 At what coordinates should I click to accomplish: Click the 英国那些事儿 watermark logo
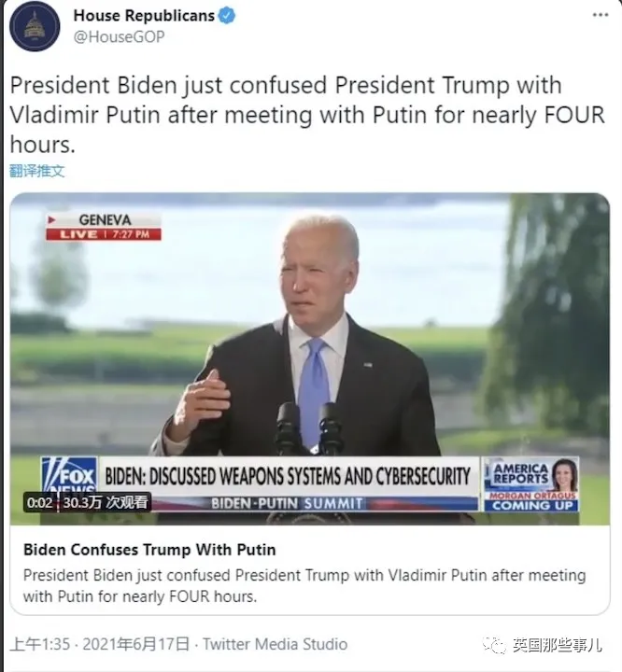[543, 645]
